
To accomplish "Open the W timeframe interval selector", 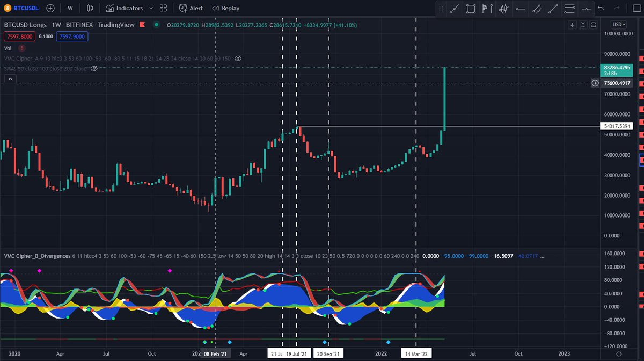I will (x=70, y=8).
